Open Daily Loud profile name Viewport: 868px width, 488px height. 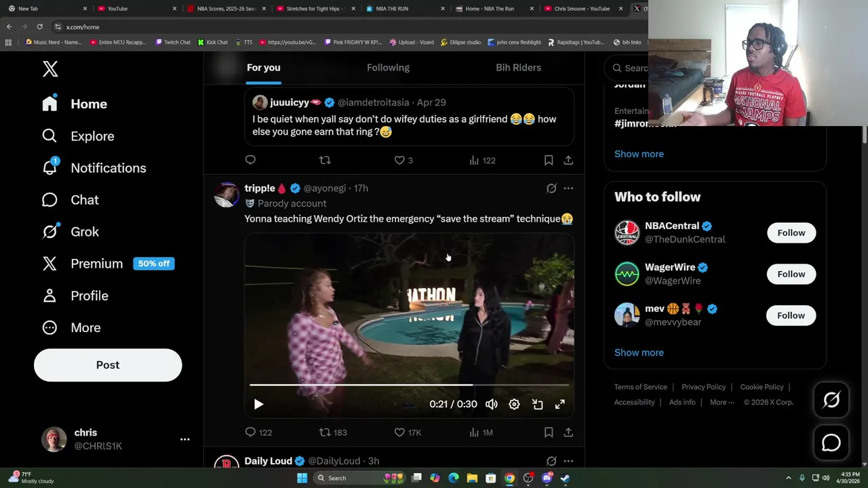pyautogui.click(x=268, y=461)
